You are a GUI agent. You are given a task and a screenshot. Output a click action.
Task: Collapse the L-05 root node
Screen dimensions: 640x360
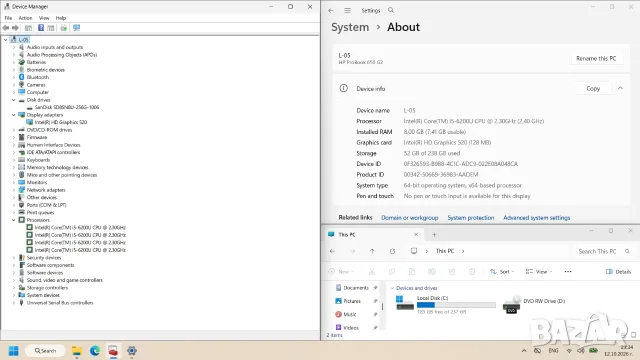pyautogui.click(x=5, y=40)
